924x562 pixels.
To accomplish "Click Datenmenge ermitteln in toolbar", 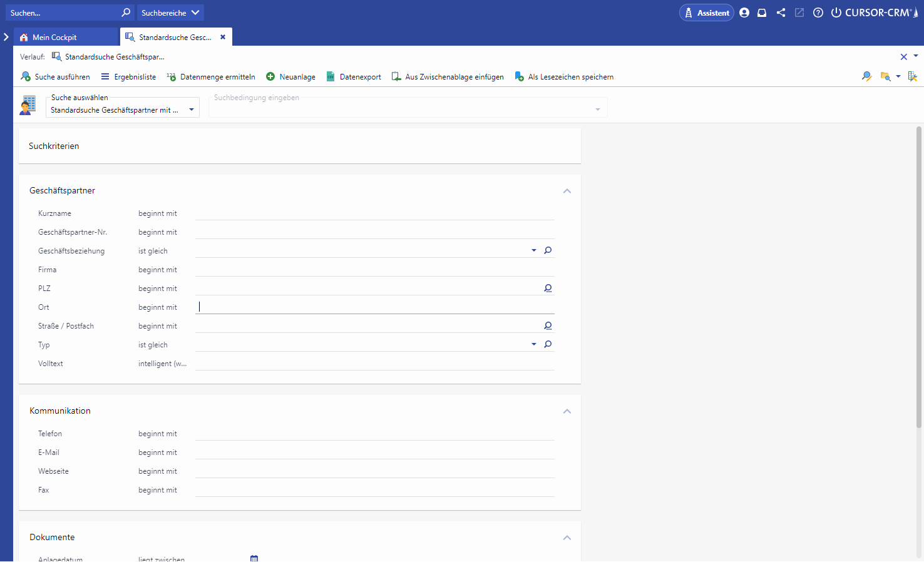I will [211, 76].
